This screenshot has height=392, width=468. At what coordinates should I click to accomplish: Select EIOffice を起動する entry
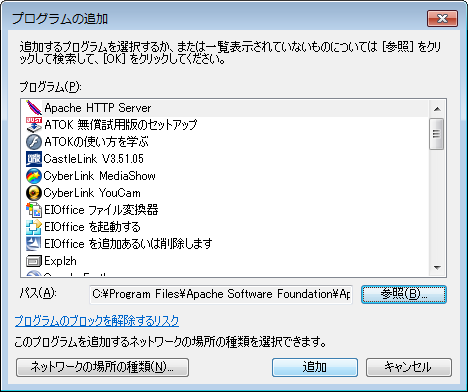point(225,227)
